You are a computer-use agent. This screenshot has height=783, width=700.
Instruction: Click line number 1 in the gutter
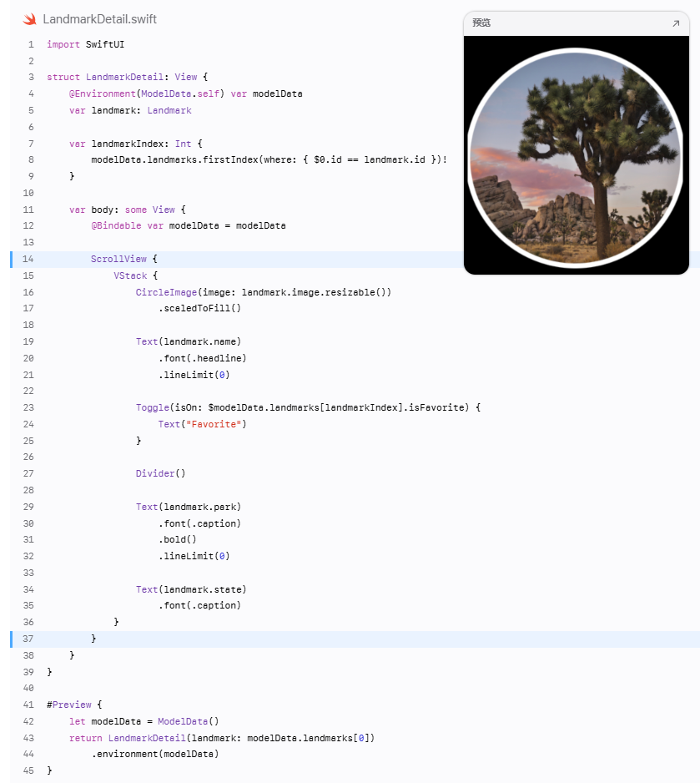coord(31,44)
